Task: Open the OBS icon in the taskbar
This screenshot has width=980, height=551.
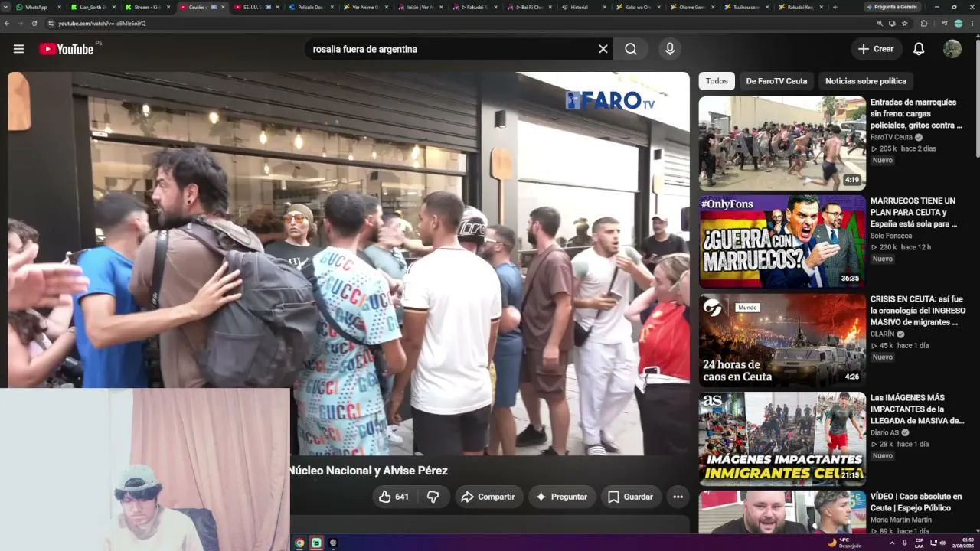Action: pyautogui.click(x=333, y=543)
